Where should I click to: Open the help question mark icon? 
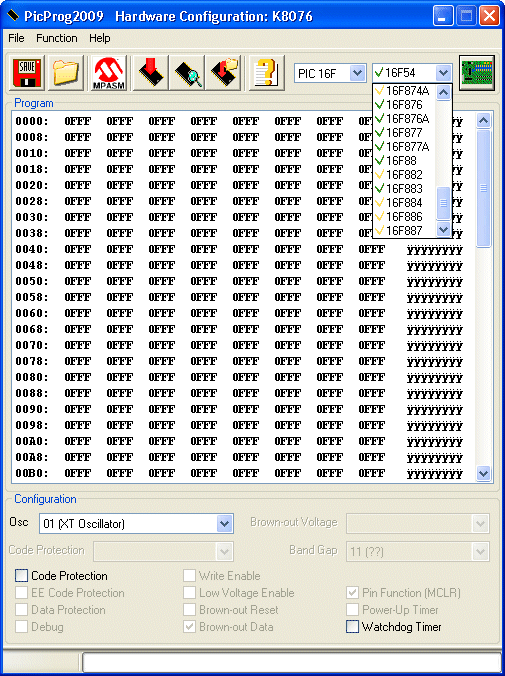tap(267, 73)
